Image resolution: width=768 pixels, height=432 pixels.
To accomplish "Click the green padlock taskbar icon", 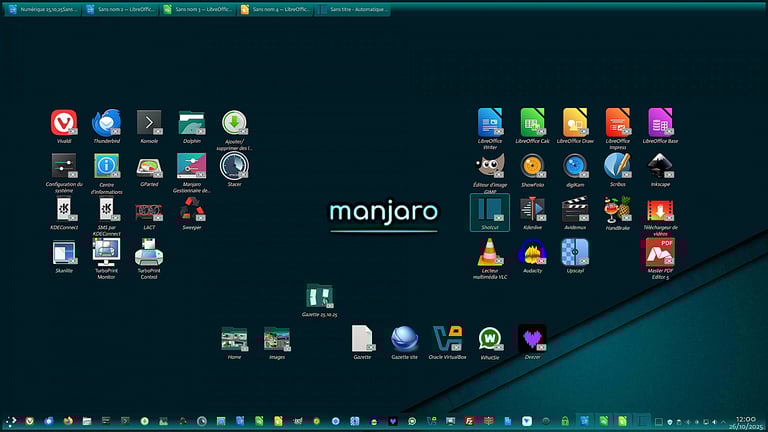I will 565,421.
